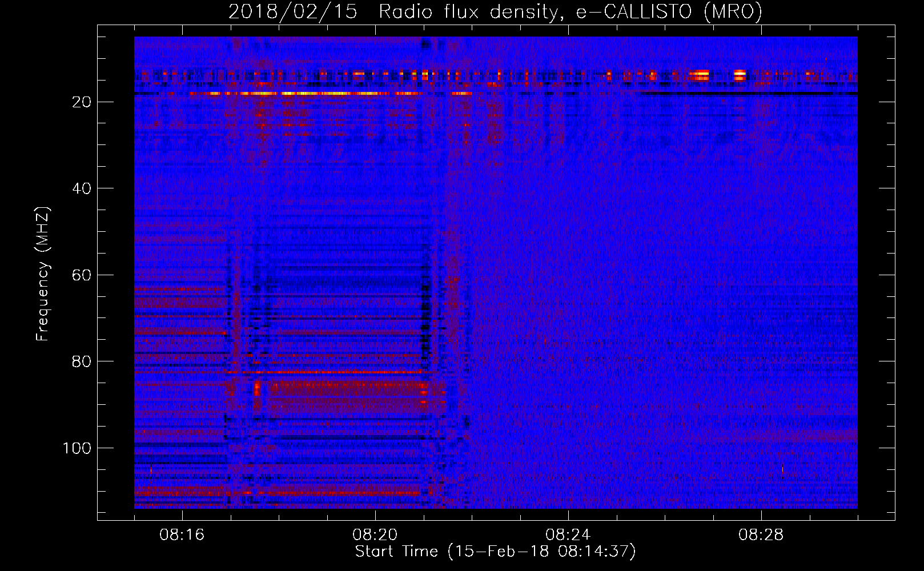
Task: Click the frequency tick label 80
Action: tap(82, 361)
